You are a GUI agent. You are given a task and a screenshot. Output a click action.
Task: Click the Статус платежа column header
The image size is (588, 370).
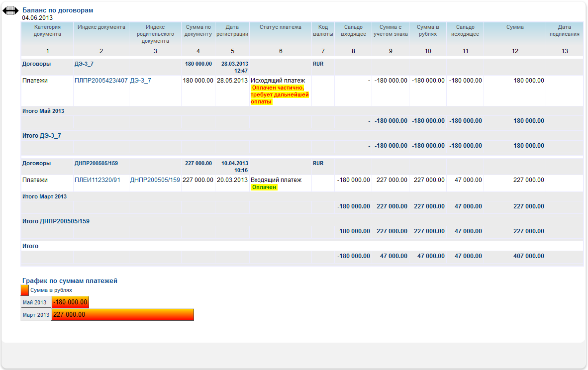click(281, 27)
